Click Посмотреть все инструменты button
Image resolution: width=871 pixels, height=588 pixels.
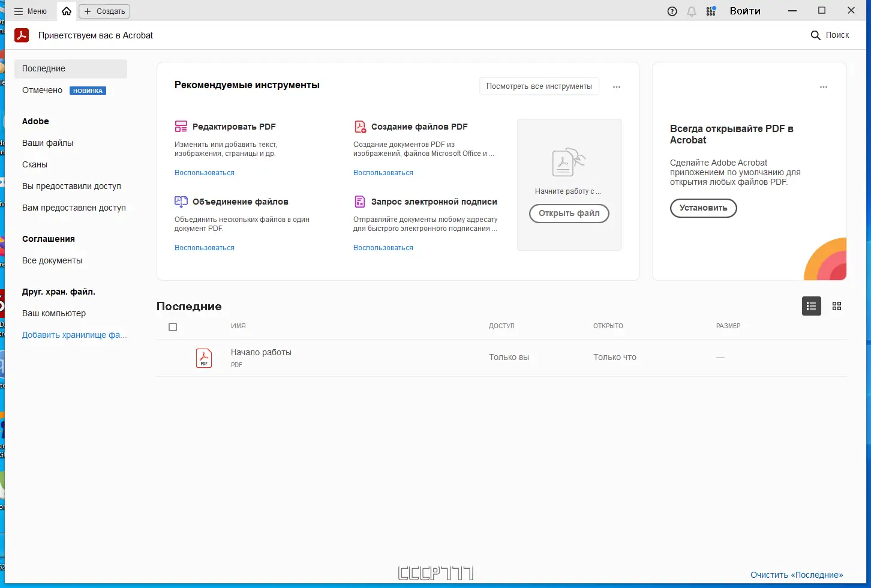tap(539, 86)
